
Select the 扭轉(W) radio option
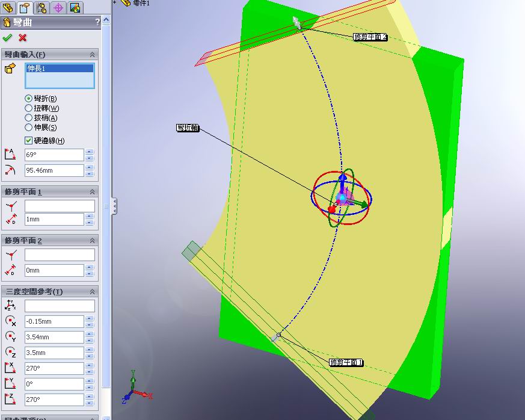click(28, 108)
